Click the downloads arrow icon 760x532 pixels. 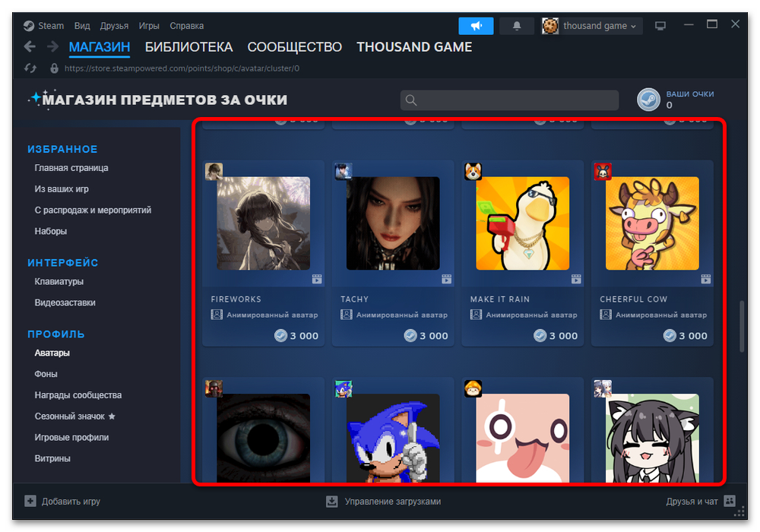pos(331,501)
